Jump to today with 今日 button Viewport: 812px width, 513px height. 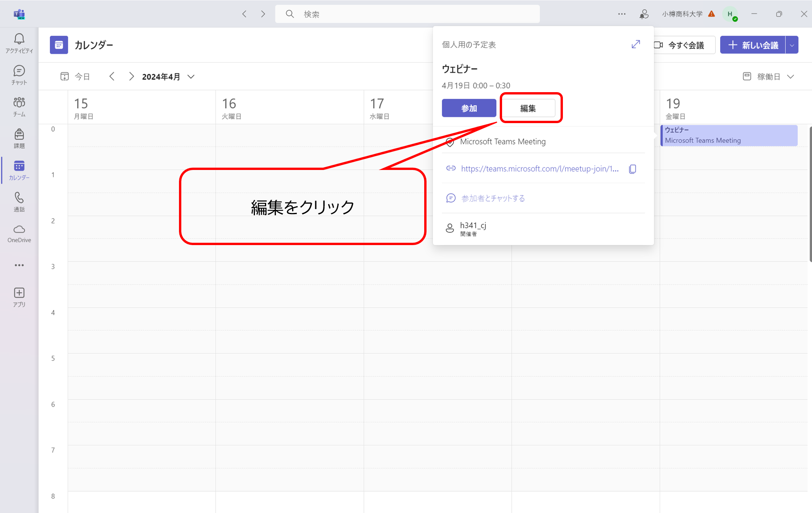76,77
